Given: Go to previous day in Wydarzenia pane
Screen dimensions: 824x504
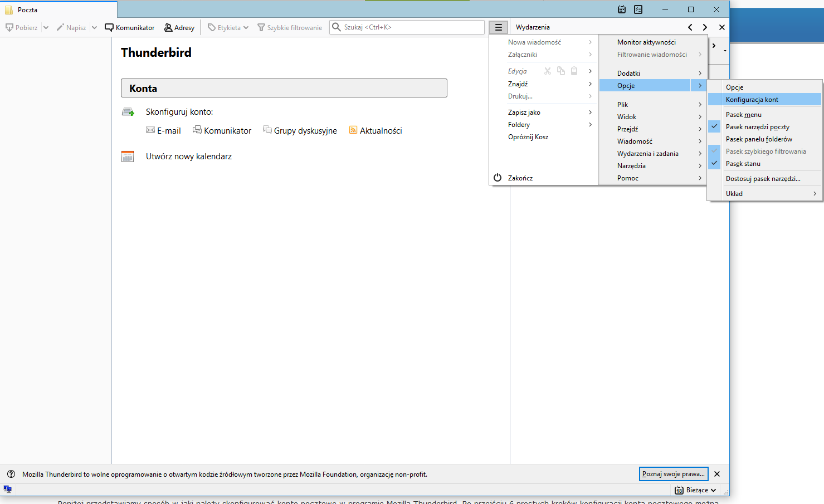Looking at the screenshot, I should [x=690, y=27].
